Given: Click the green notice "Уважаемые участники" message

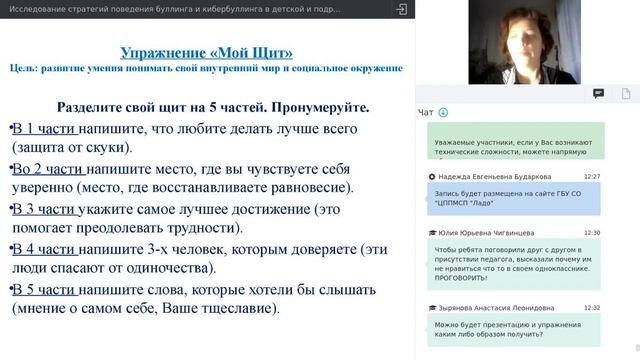Looking at the screenshot, I should pos(516,141).
